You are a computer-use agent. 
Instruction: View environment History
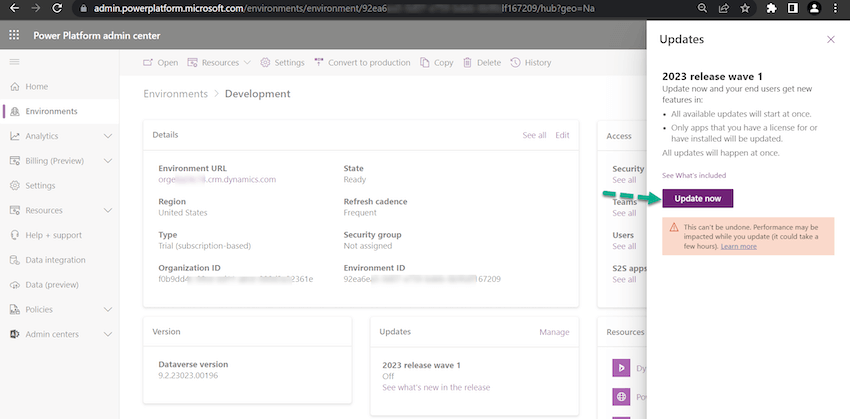(531, 63)
